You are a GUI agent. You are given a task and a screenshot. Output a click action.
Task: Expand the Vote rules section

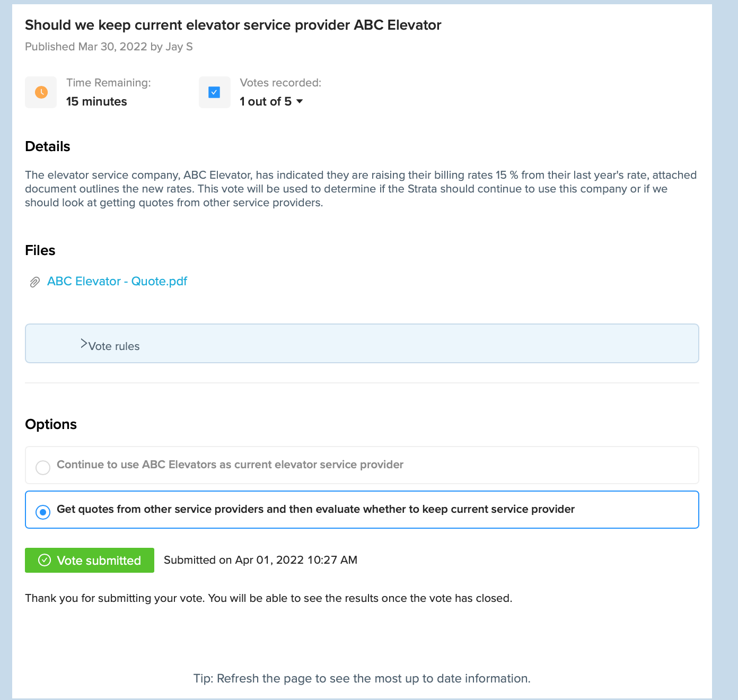pos(362,344)
